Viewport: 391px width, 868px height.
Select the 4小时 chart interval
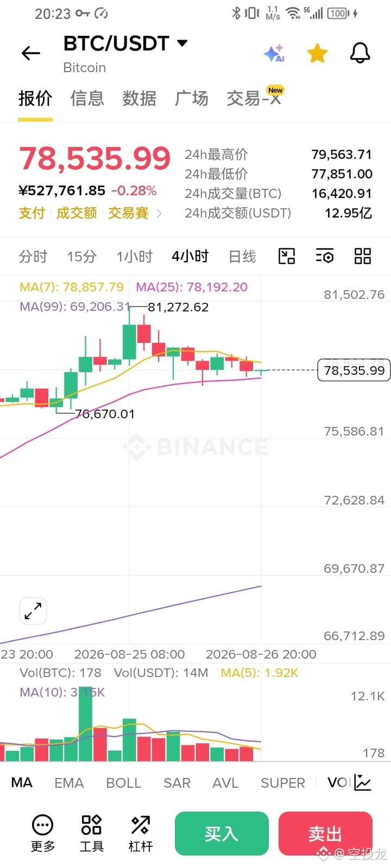tap(190, 256)
